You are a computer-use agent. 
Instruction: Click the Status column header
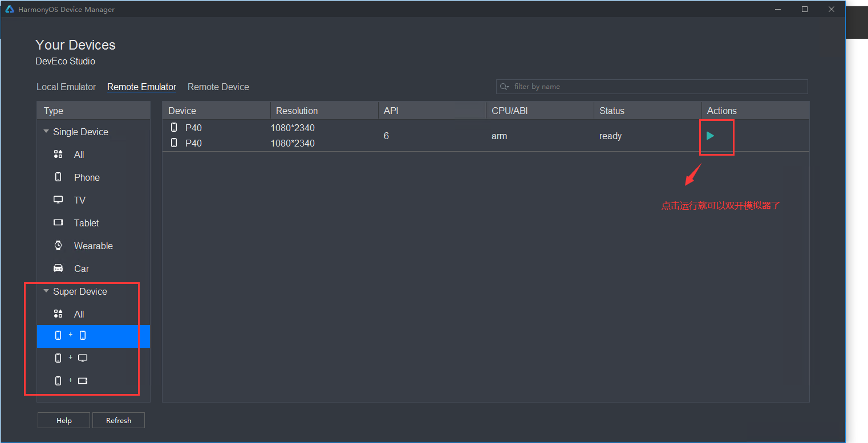coord(647,111)
